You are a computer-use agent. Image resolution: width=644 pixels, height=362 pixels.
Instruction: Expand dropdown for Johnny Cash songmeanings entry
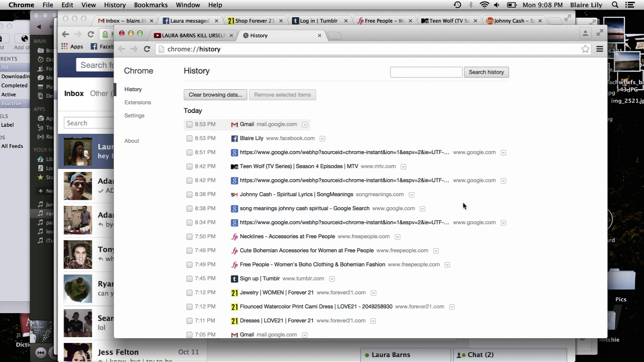[412, 195]
